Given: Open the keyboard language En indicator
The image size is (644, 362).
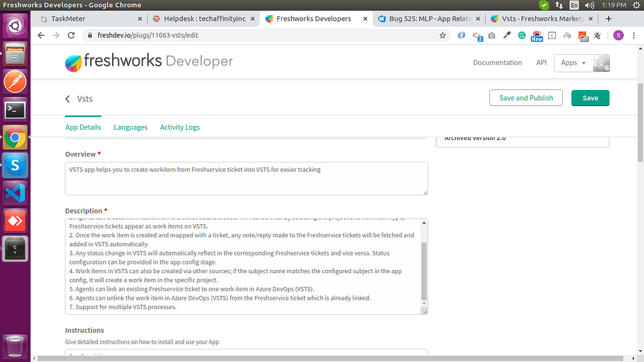Looking at the screenshot, I should click(x=574, y=5).
